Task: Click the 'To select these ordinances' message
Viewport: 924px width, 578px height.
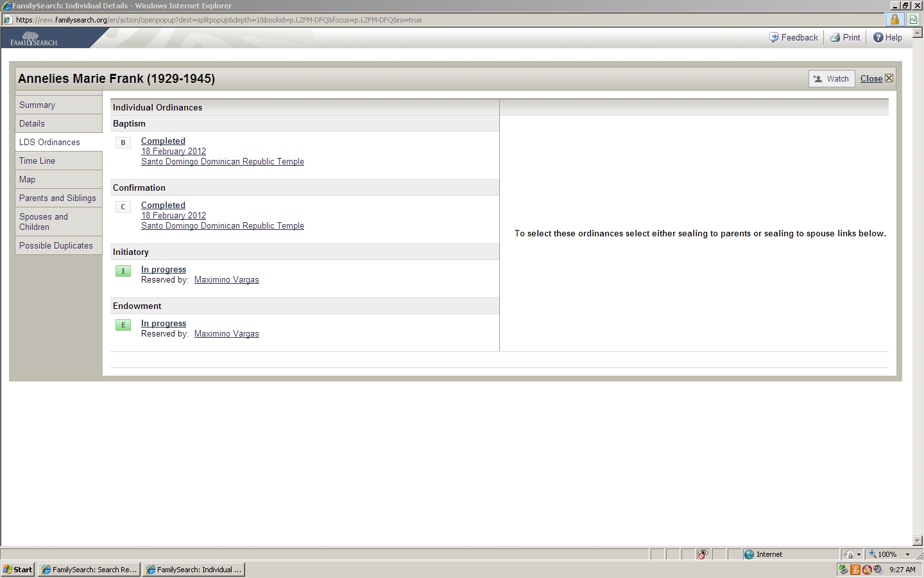Action: [700, 233]
